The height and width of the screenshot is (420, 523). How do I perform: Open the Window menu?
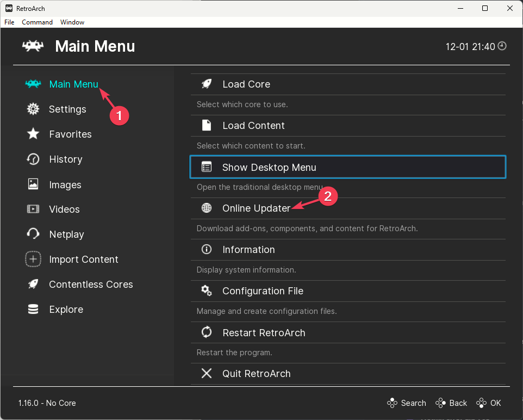point(72,22)
